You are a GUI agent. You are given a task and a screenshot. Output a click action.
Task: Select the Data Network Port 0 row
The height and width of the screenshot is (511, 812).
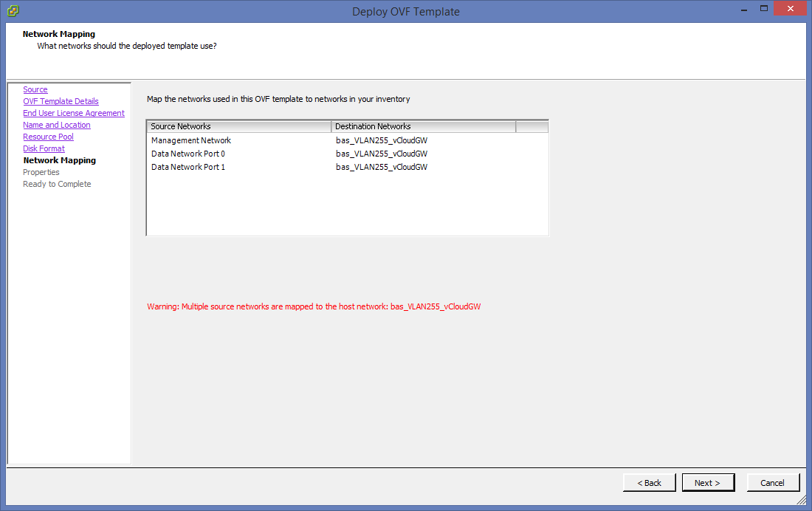[x=188, y=154]
